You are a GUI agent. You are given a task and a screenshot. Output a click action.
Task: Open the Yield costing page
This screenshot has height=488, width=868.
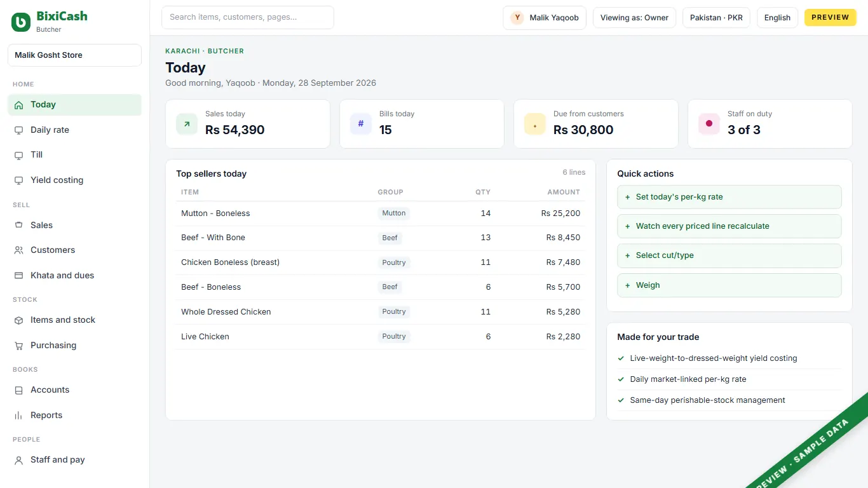[x=74, y=180]
